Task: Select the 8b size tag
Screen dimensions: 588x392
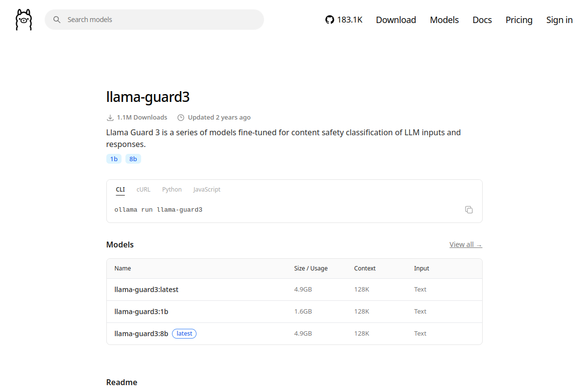Action: pyautogui.click(x=133, y=159)
